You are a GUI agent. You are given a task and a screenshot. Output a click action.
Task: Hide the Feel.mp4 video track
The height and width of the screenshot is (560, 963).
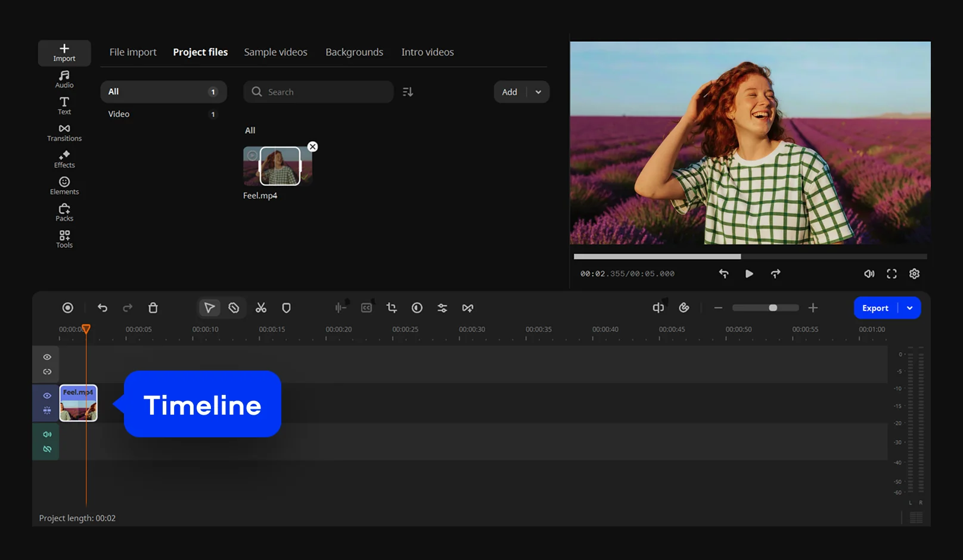click(47, 396)
